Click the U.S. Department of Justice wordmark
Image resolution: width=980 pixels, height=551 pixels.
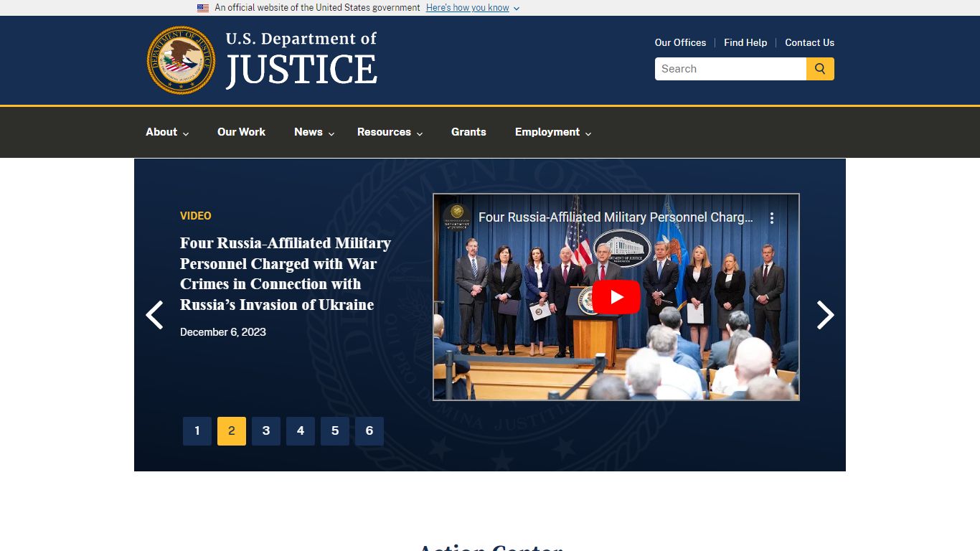pyautogui.click(x=301, y=60)
